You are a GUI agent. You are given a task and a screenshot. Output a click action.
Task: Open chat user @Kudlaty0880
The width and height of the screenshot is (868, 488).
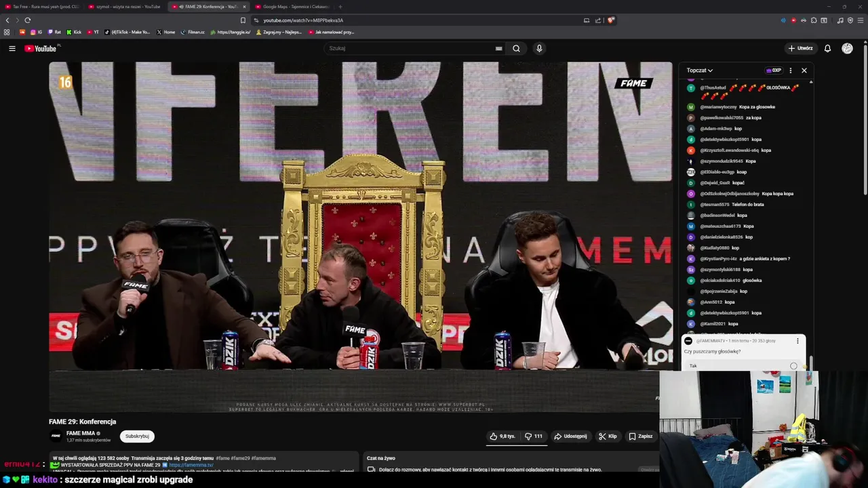tap(715, 248)
